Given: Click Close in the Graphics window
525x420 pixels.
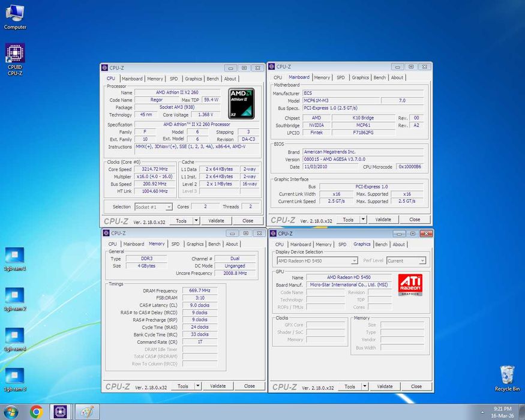Looking at the screenshot, I should [x=416, y=386].
